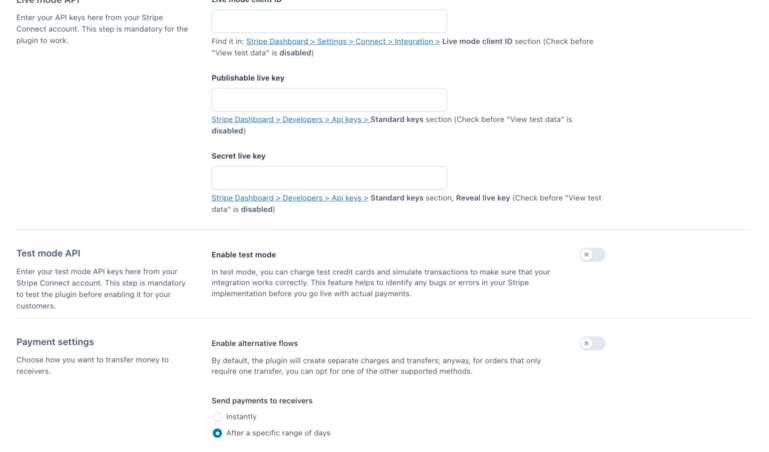Click the Enable test mode label text
This screenshot has height=452, width=769.
click(243, 255)
